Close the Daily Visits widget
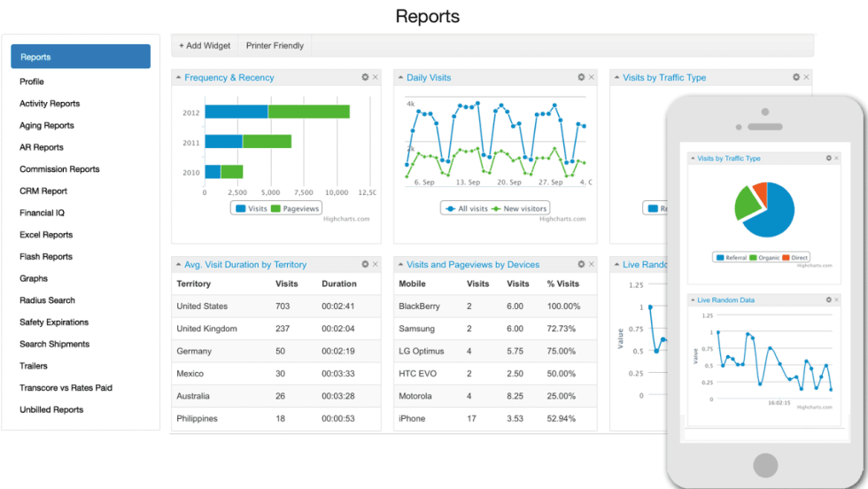Image resolution: width=868 pixels, height=489 pixels. [591, 77]
